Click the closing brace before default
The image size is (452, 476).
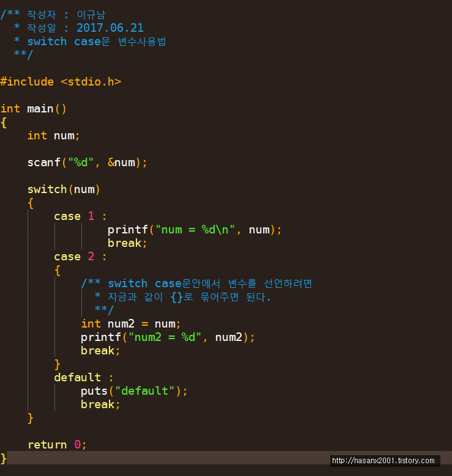click(57, 364)
